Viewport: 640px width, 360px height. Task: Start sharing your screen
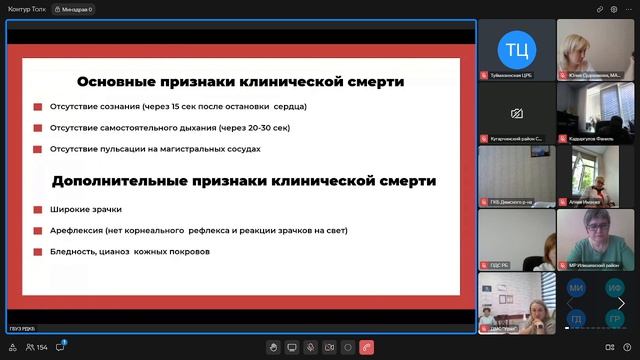coord(292,347)
